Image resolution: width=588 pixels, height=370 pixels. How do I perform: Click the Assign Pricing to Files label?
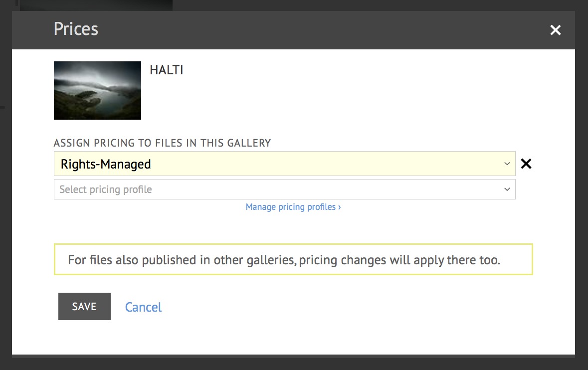[162, 143]
